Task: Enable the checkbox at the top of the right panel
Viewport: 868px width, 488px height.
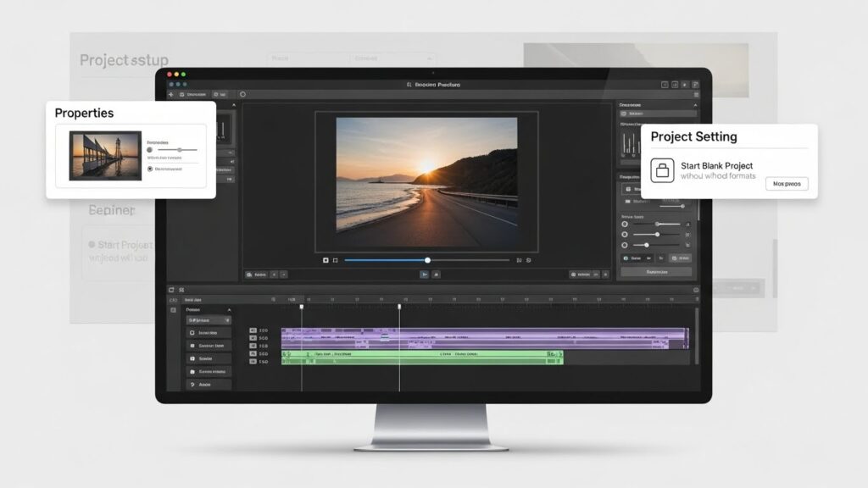Action: tap(625, 114)
